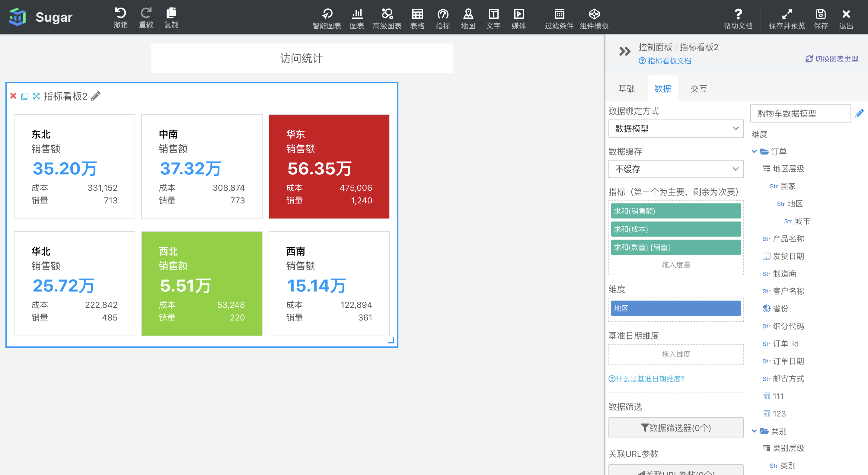Switch to the 数据 tab
Viewport: 868px width, 475px height.
(662, 89)
